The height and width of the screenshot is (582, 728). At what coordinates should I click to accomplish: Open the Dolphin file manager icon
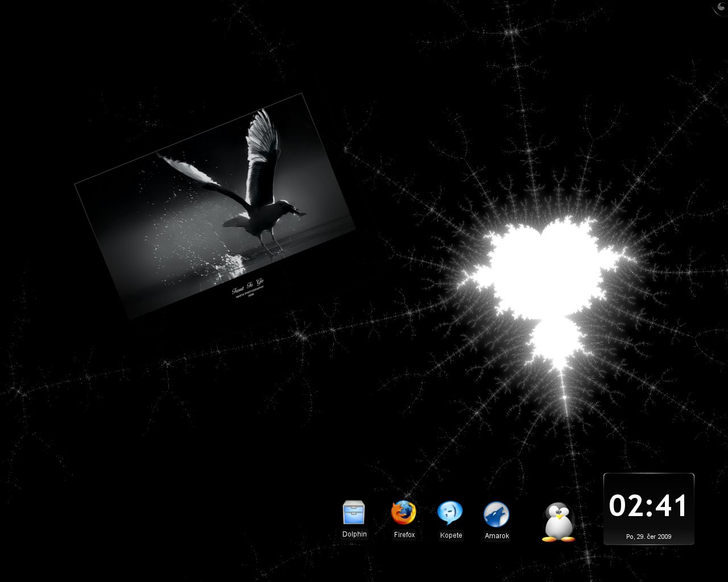coord(354,513)
